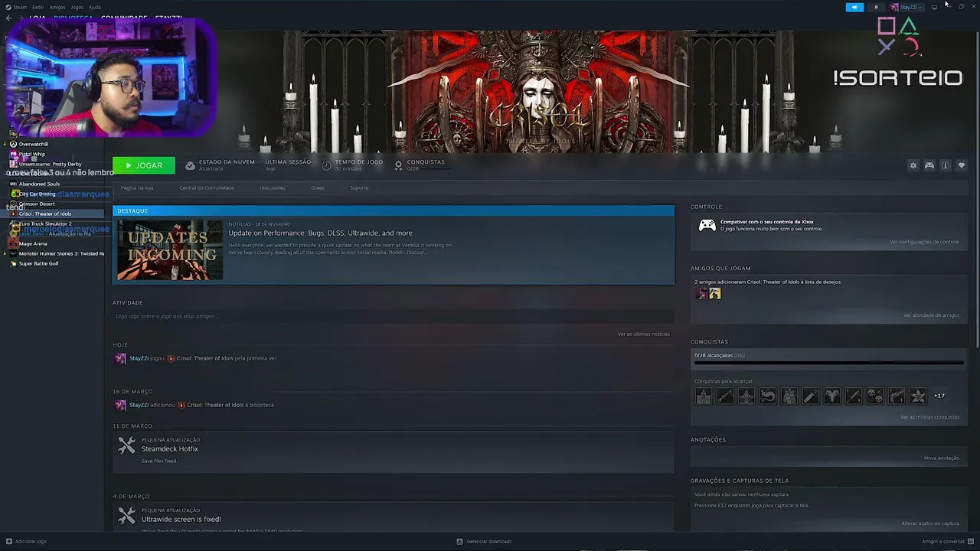Click the yellow friend avatar in wishlist row
The height and width of the screenshot is (551, 980).
715,293
